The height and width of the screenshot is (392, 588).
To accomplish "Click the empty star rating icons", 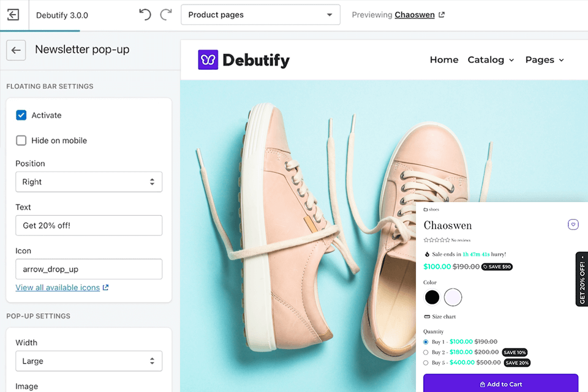I will pos(437,239).
